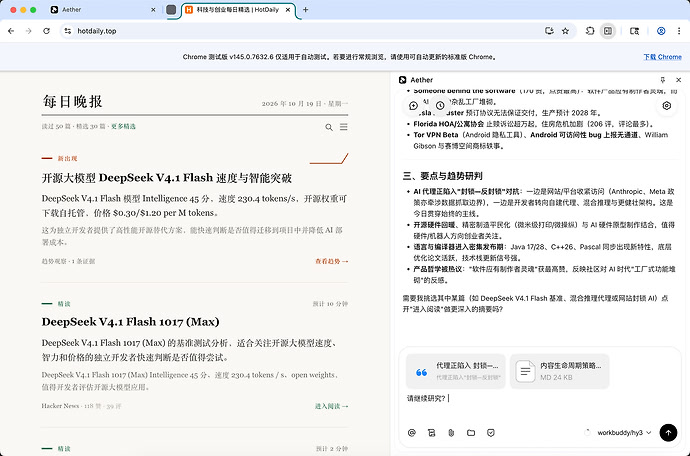This screenshot has height=456, width=690.
Task: Toggle the side panel toolbar button
Action: (x=608, y=31)
